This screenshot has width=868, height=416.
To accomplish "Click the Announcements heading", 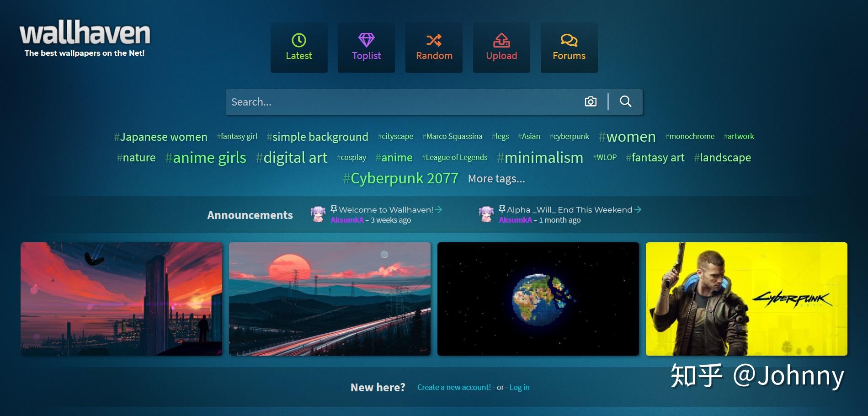I will point(250,215).
